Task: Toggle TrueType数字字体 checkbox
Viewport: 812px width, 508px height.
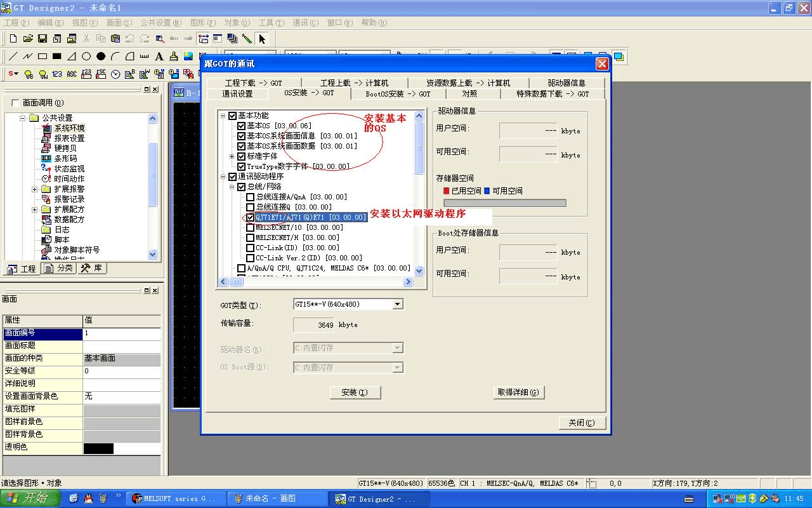Action: click(241, 166)
